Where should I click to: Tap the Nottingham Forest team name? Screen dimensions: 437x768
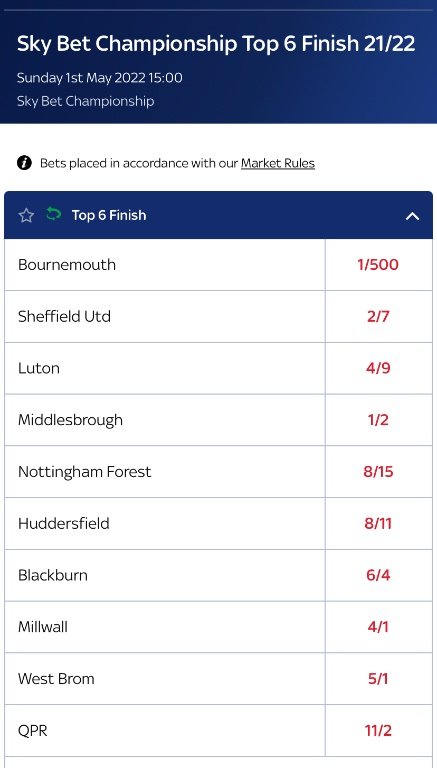pyautogui.click(x=84, y=472)
